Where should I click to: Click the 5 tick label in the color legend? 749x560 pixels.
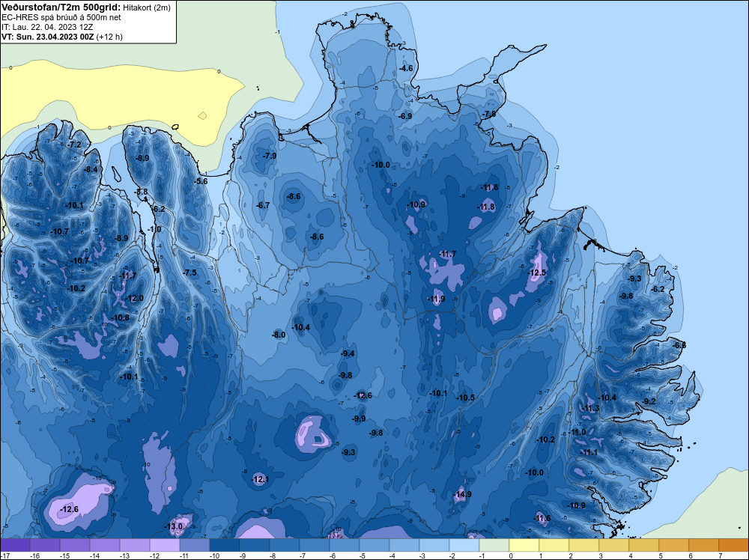[x=660, y=556]
